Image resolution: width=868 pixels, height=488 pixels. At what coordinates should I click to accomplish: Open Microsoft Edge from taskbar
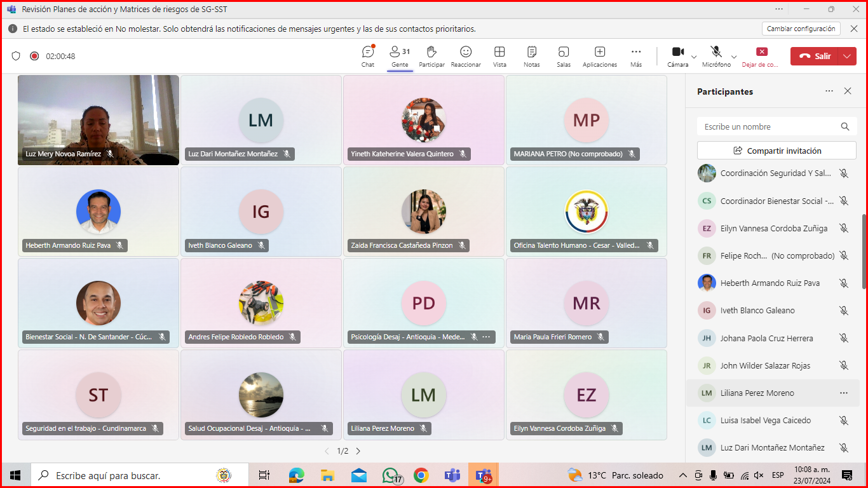296,475
